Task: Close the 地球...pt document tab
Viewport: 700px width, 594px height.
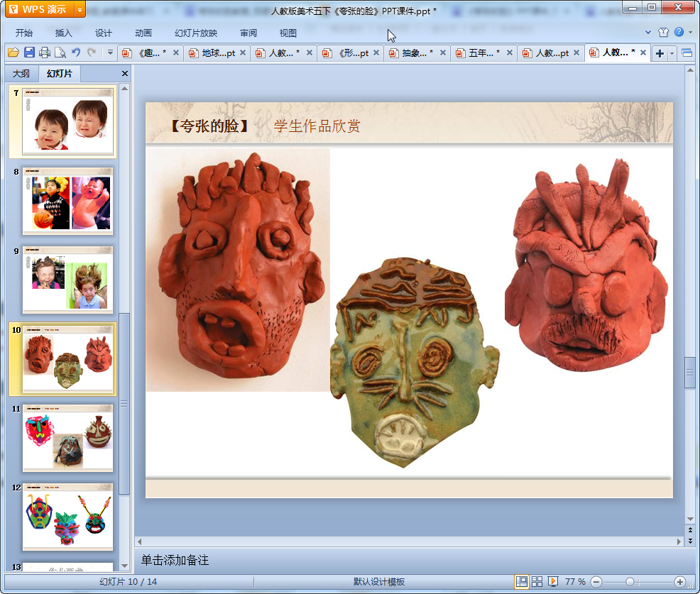Action: pos(243,53)
